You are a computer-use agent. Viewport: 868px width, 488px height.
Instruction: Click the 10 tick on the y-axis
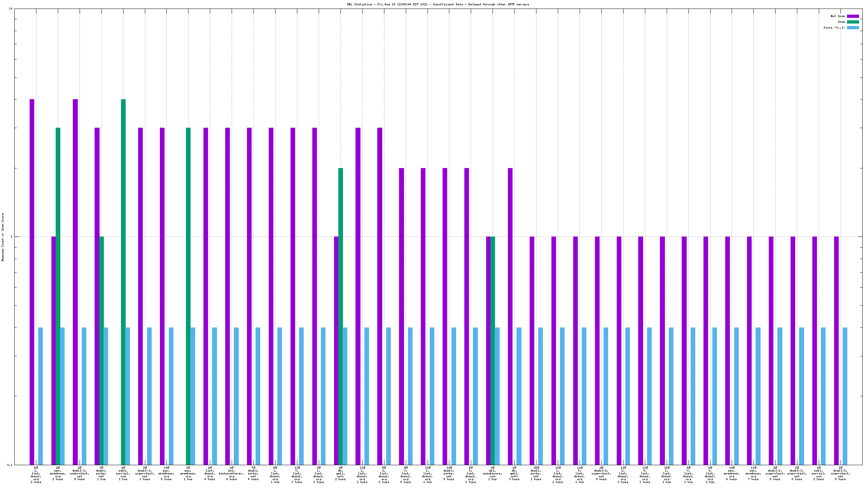(10, 9)
